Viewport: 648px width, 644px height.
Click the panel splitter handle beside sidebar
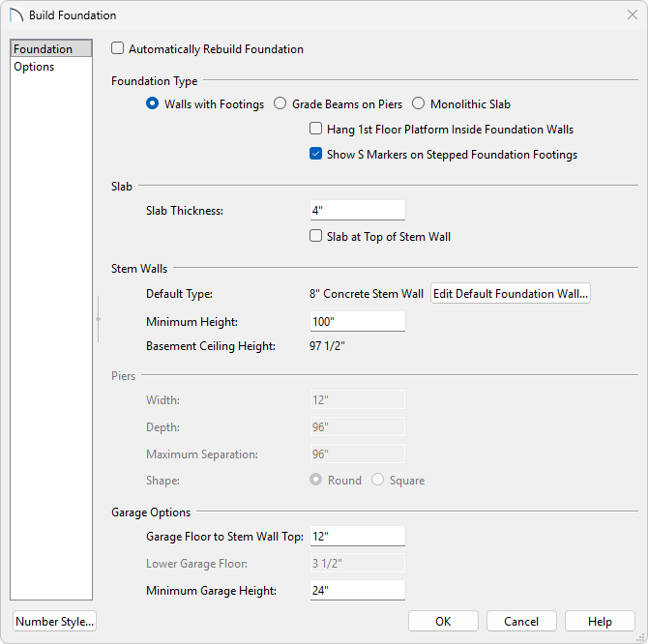click(x=98, y=319)
